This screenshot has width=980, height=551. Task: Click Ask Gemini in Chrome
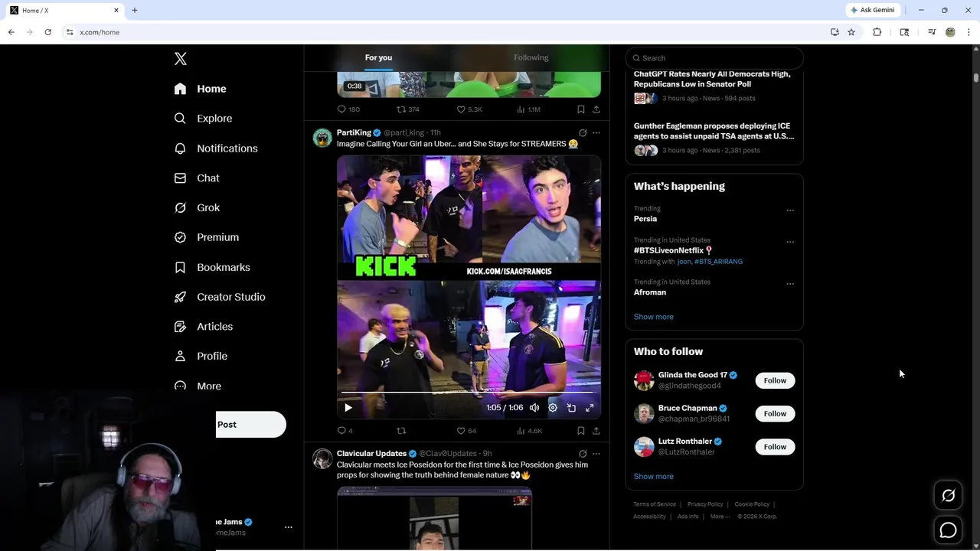[873, 10]
